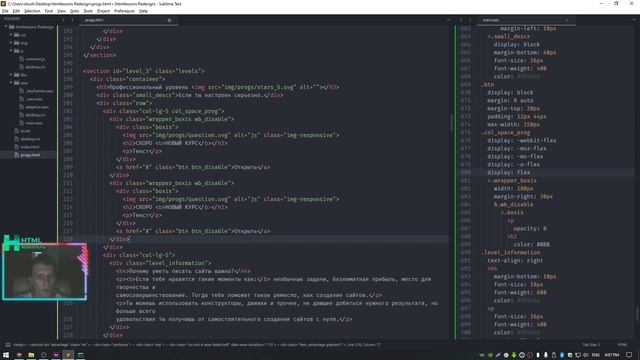The image size is (640, 360).
Task: Open the Project menu
Action: click(103, 11)
